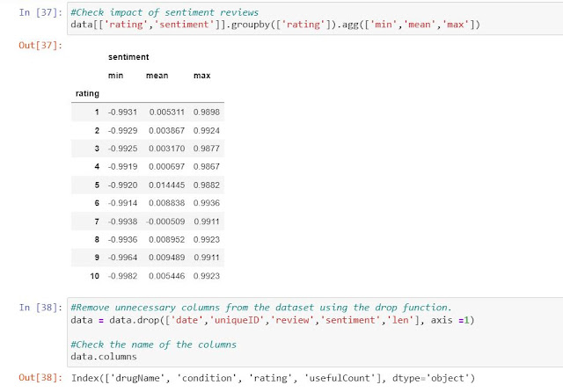The image size is (563, 392).
Task: Click negative mean value -0.000509
Action: (x=165, y=221)
